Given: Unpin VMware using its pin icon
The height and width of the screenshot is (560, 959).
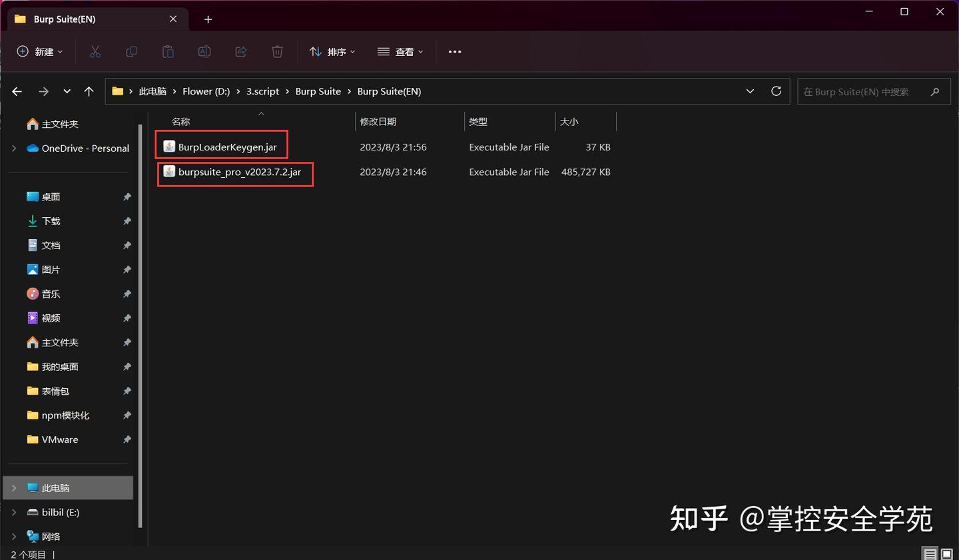Looking at the screenshot, I should click(127, 439).
